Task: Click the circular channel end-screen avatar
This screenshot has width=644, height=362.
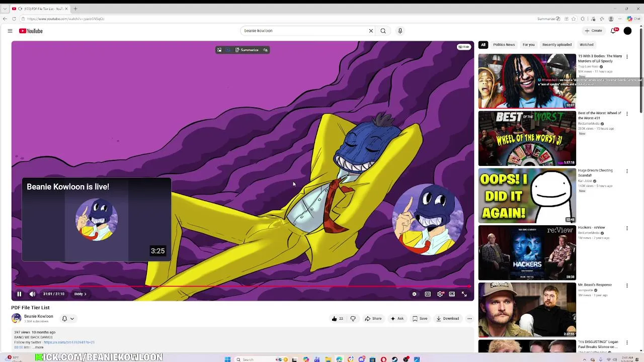Action: click(x=428, y=219)
